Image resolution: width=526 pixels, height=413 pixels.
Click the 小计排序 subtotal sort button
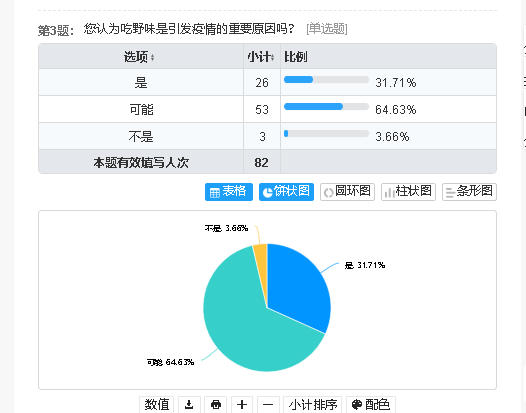pyautogui.click(x=313, y=404)
